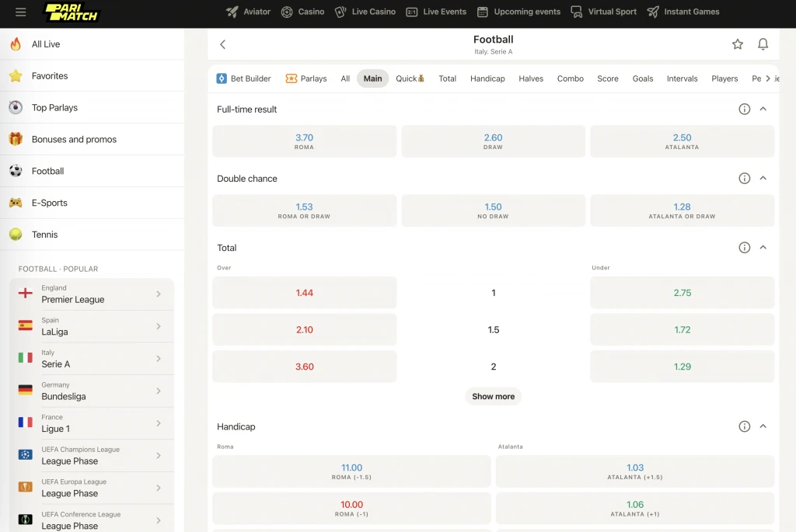Show info for Full-time result market

[x=744, y=110]
